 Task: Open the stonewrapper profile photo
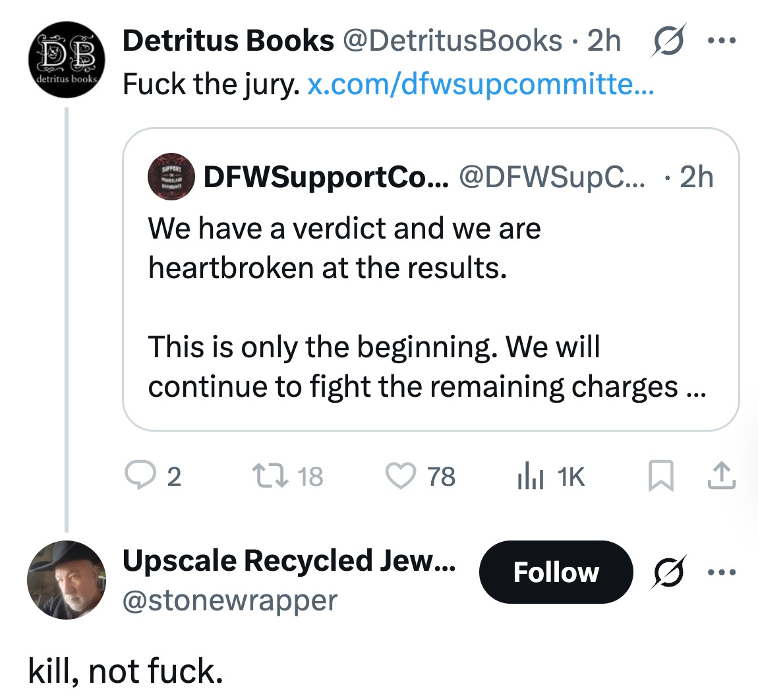(66, 580)
